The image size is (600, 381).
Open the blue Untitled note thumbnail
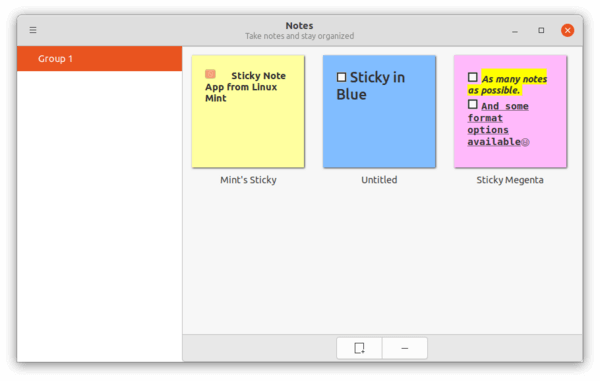click(379, 111)
